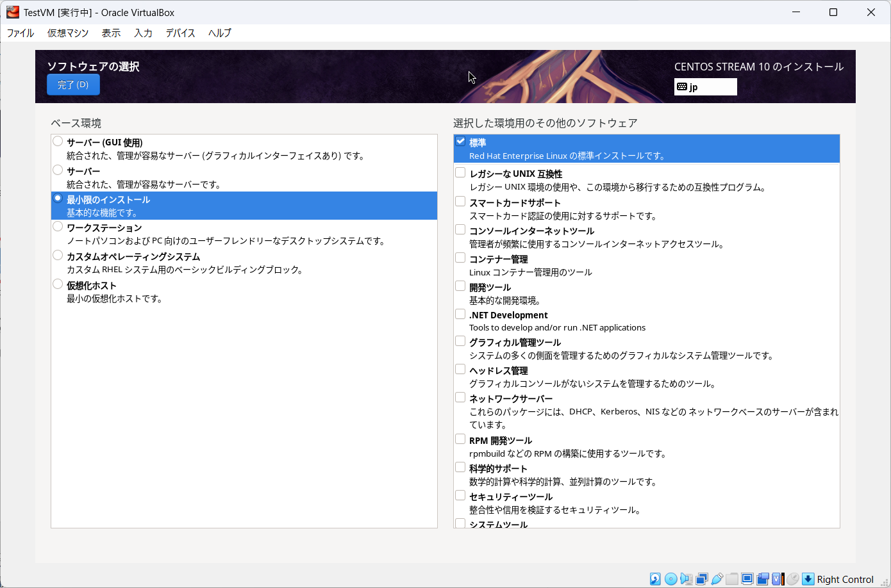Screen dimensions: 891x588
Task: Select 最小限のインストール radio button
Action: [x=58, y=199]
